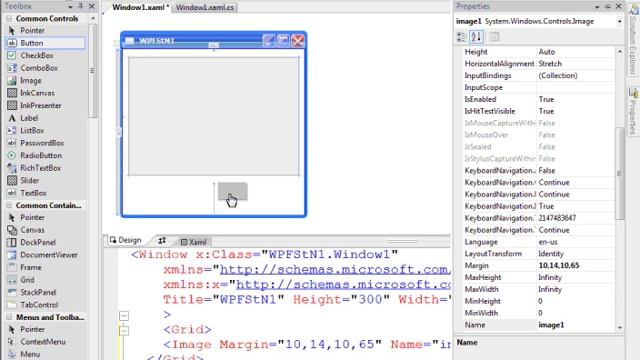Viewport: 640px width, 360px height.
Task: Select the StackPanel container in Toolbox
Action: [x=38, y=292]
